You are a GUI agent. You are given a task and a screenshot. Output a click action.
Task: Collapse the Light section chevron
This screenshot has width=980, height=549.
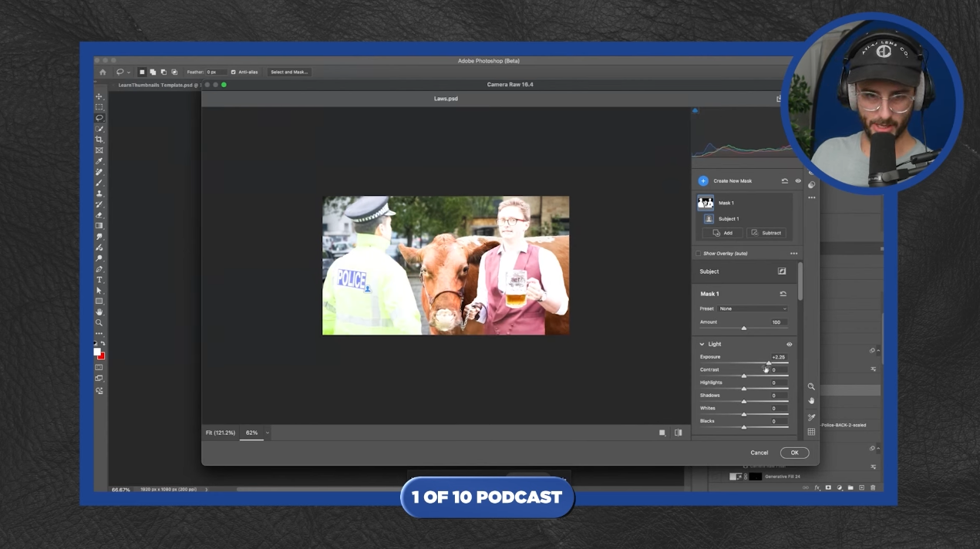(x=702, y=345)
